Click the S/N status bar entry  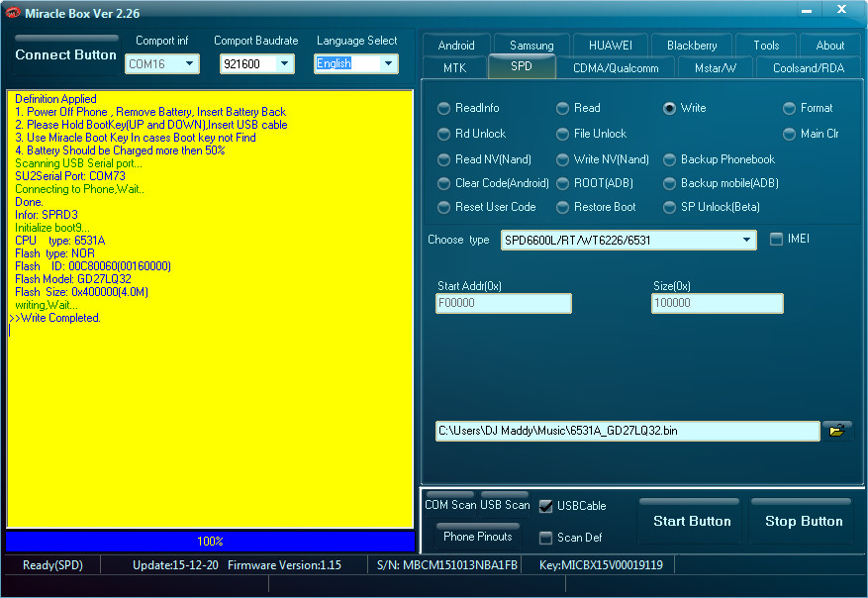[446, 564]
